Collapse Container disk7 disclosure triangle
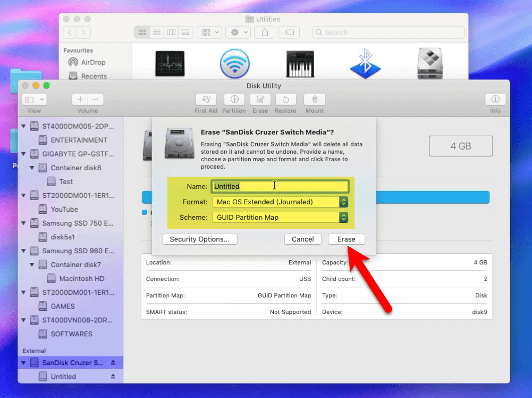Image resolution: width=532 pixels, height=398 pixels. [32, 264]
